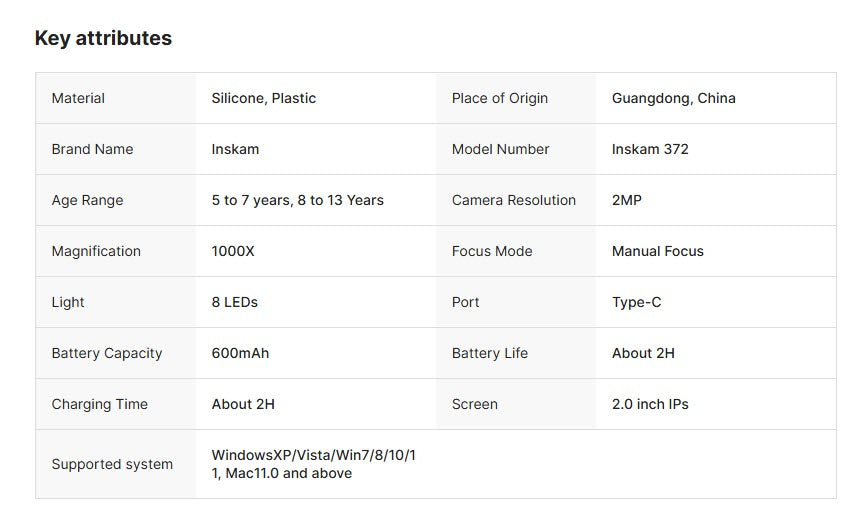Select the 600mAh battery capacity value
This screenshot has width=857, height=517.
pyautogui.click(x=240, y=353)
